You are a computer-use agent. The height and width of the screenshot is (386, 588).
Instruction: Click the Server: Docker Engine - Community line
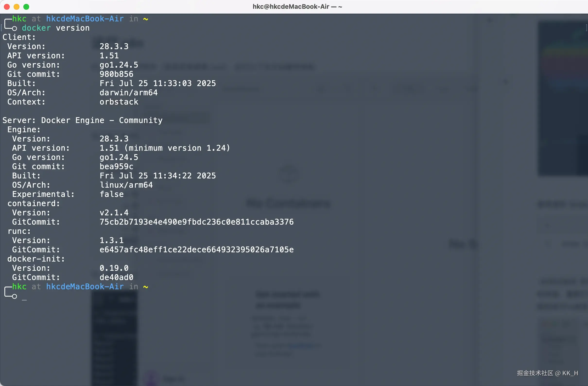point(83,120)
